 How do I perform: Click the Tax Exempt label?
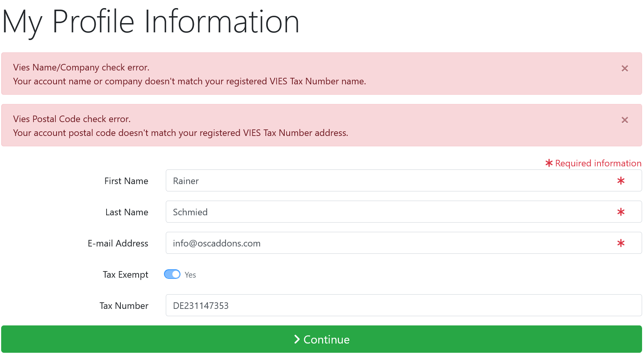pyautogui.click(x=125, y=275)
